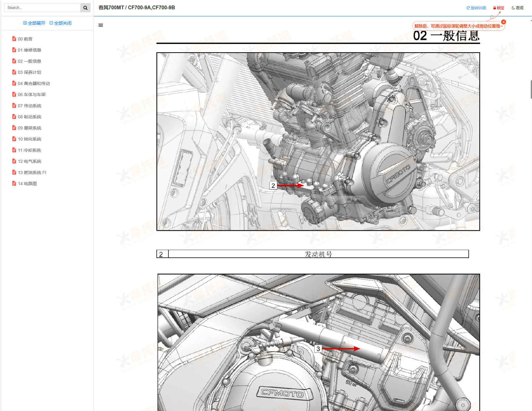Close the unlock hint tooltip
Image resolution: width=532 pixels, height=411 pixels.
(x=504, y=22)
